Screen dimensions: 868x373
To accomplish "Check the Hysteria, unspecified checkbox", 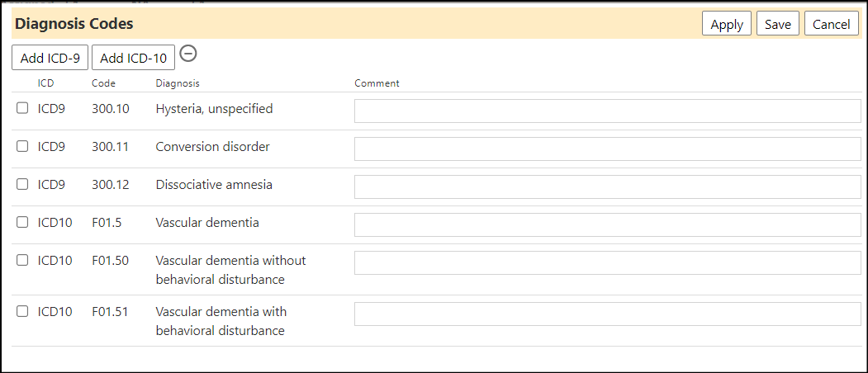I will point(22,108).
